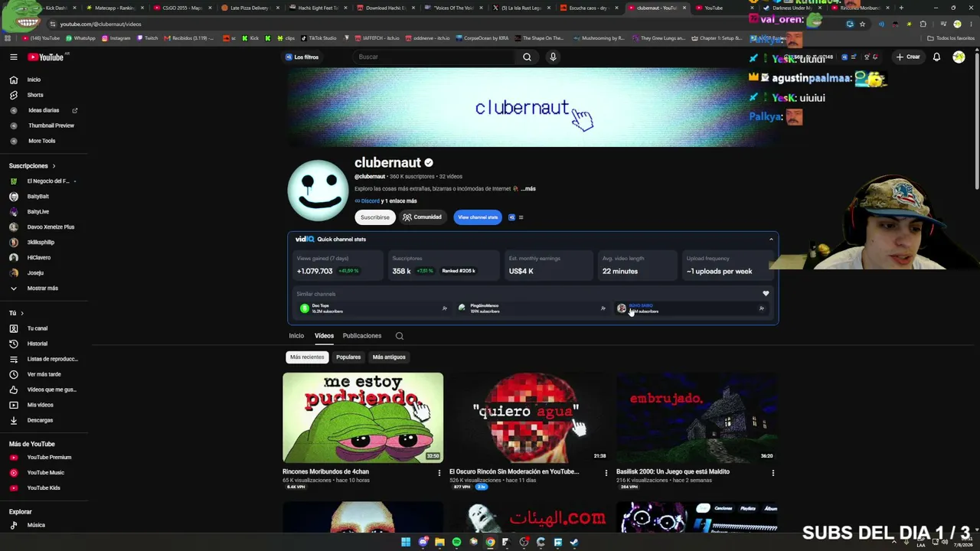Select the Más antiguos filter chip
980x551 pixels.
(389, 357)
